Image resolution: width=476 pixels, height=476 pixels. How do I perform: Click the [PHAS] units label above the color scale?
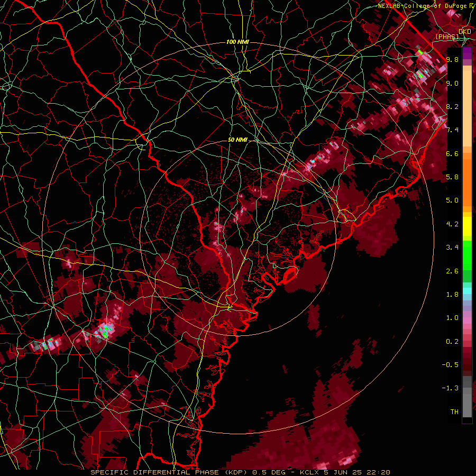coord(447,37)
